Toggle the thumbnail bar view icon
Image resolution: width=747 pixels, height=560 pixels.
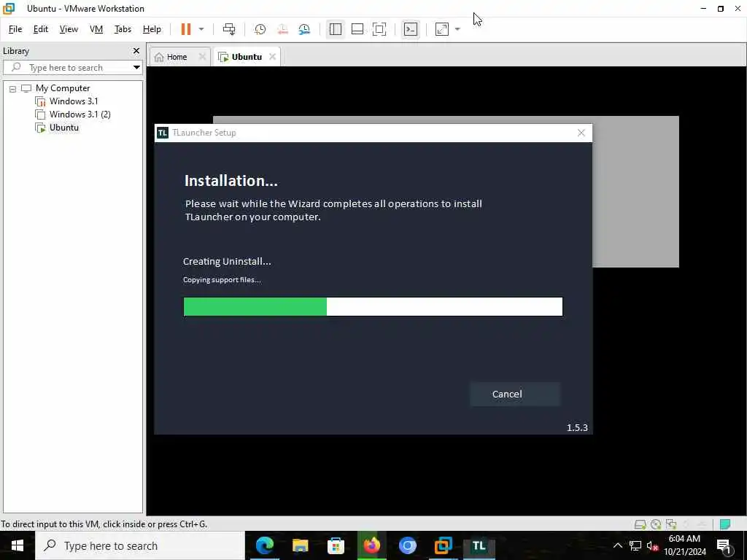pos(357,29)
